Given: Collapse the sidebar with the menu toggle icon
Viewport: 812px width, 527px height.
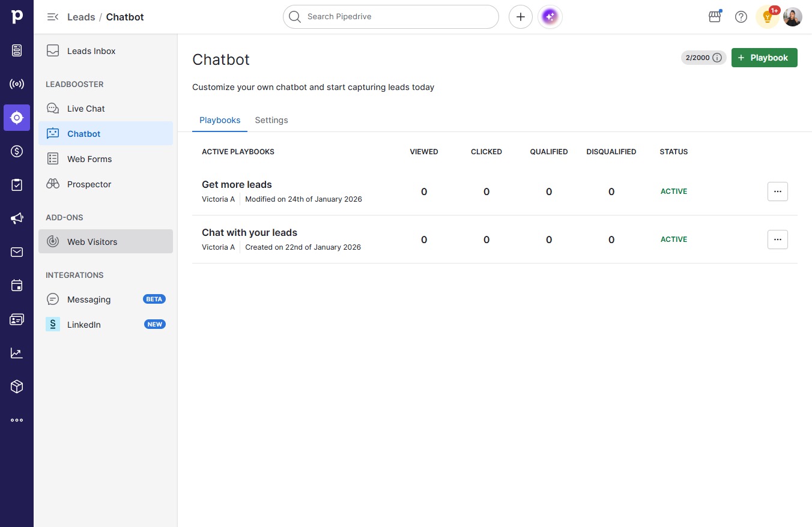Looking at the screenshot, I should click(x=53, y=17).
